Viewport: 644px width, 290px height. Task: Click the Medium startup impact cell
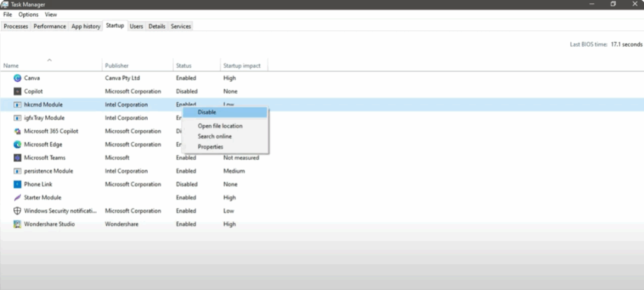click(234, 171)
